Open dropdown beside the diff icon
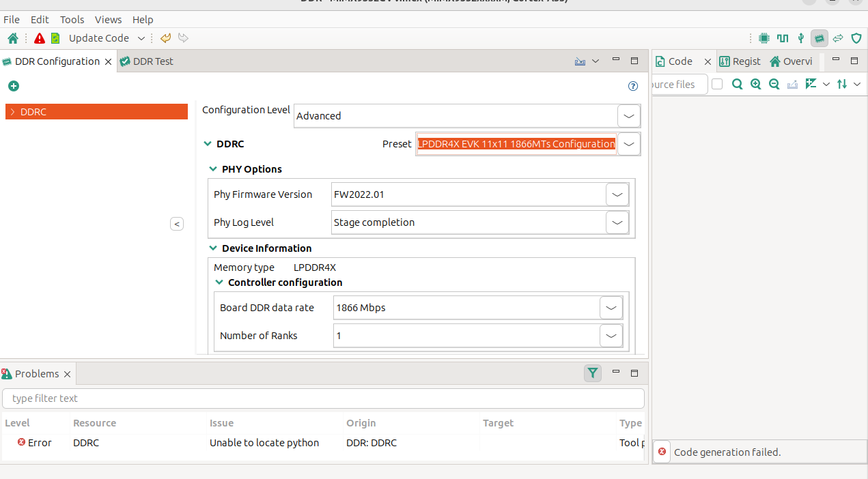Screen dimensions: 868x479 [826, 84]
